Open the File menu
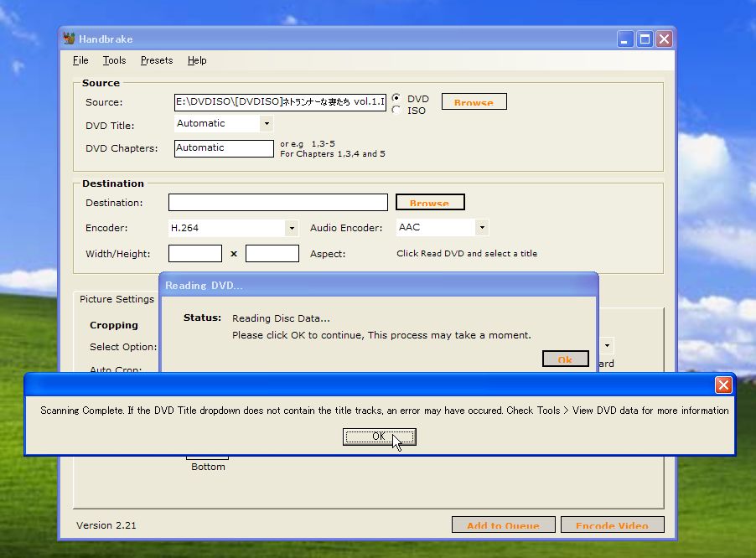 click(80, 60)
